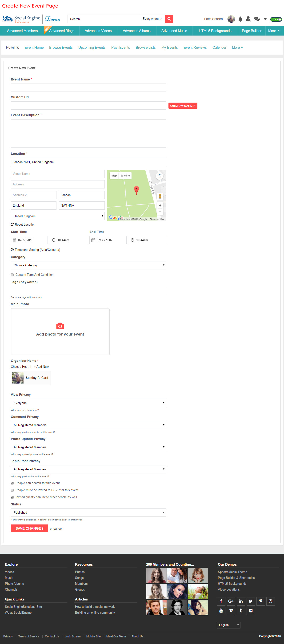The image size is (284, 644).
Task: Toggle the green YES switch in header
Action: coord(276,19)
